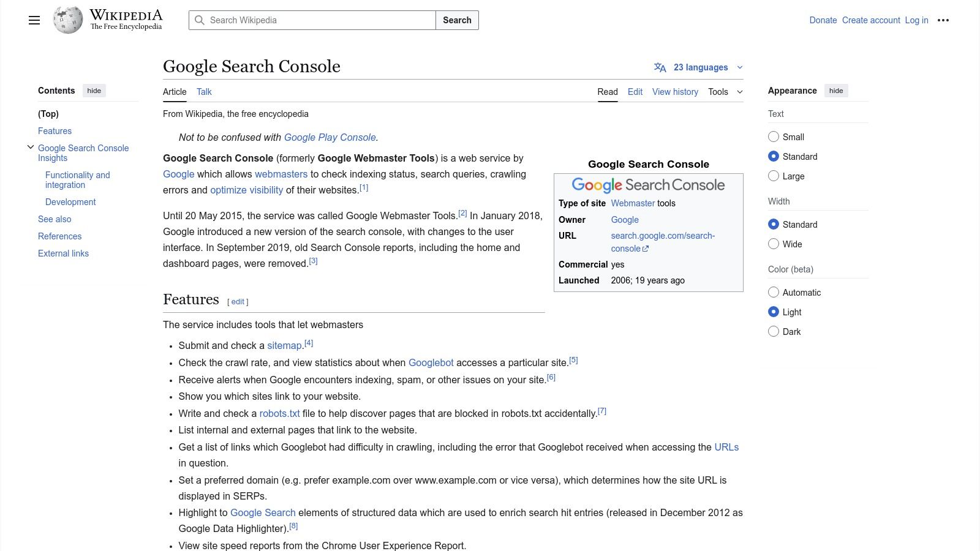Expand the 23 languages dropdown
Image resolution: width=980 pixels, height=551 pixels.
tap(699, 67)
